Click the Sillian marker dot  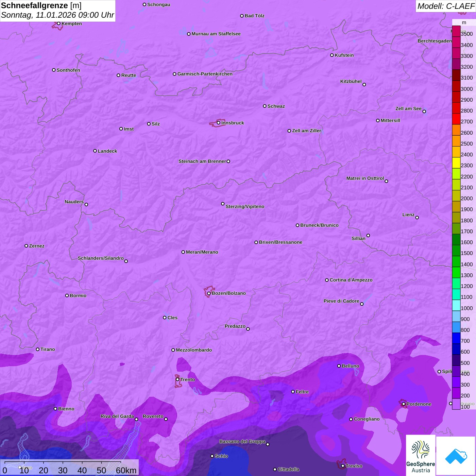click(x=368, y=235)
